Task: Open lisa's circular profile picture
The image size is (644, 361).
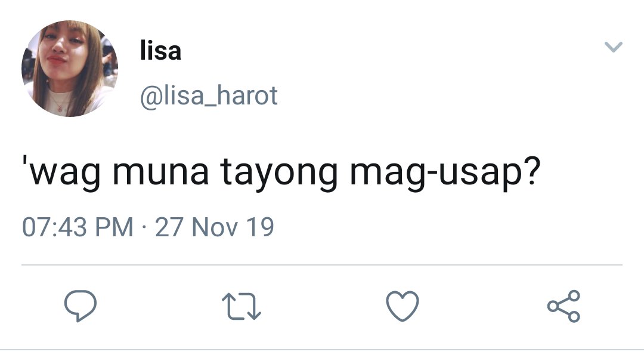Action: pos(70,68)
